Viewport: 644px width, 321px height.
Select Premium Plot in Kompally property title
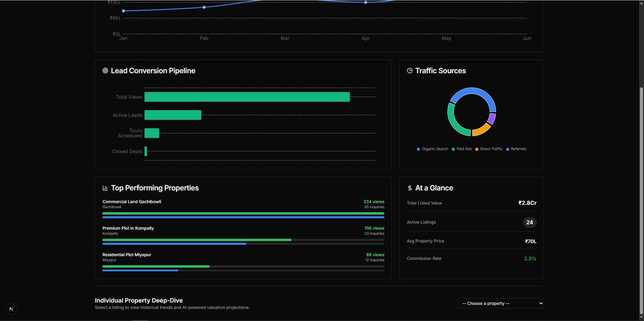coord(128,228)
